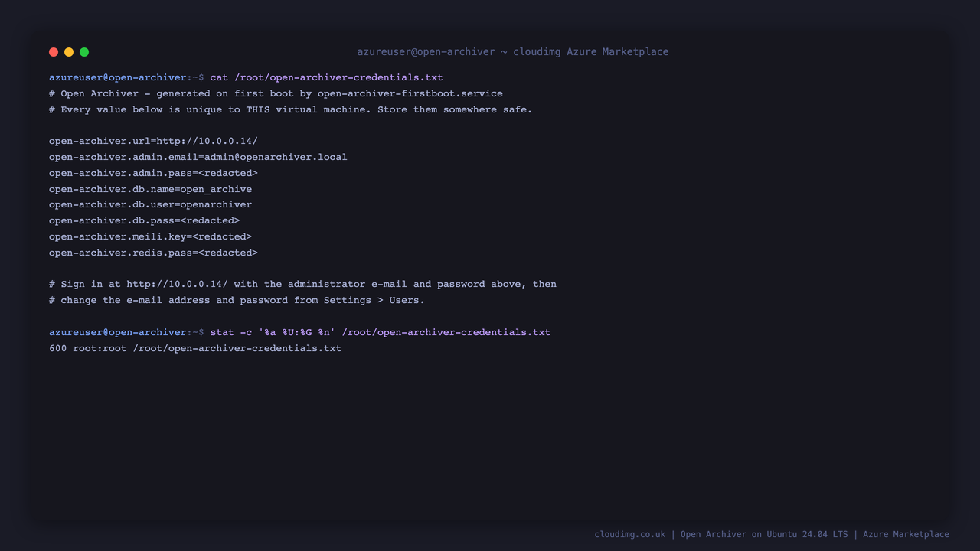Click the open-archiver.db.name=open_archive line
The height and width of the screenshot is (551, 980).
pos(150,189)
